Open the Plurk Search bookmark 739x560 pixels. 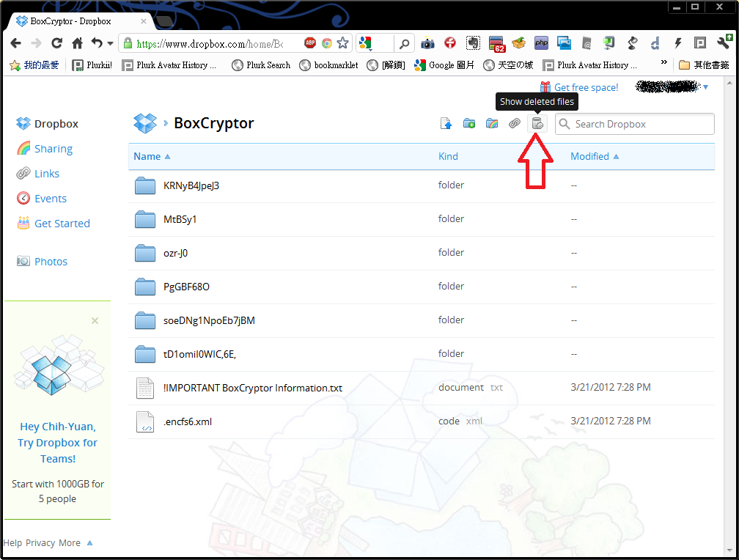pyautogui.click(x=261, y=65)
